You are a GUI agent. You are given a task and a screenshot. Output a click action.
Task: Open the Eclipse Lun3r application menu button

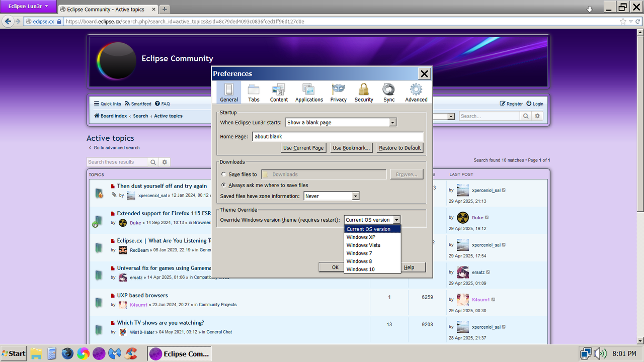point(28,6)
